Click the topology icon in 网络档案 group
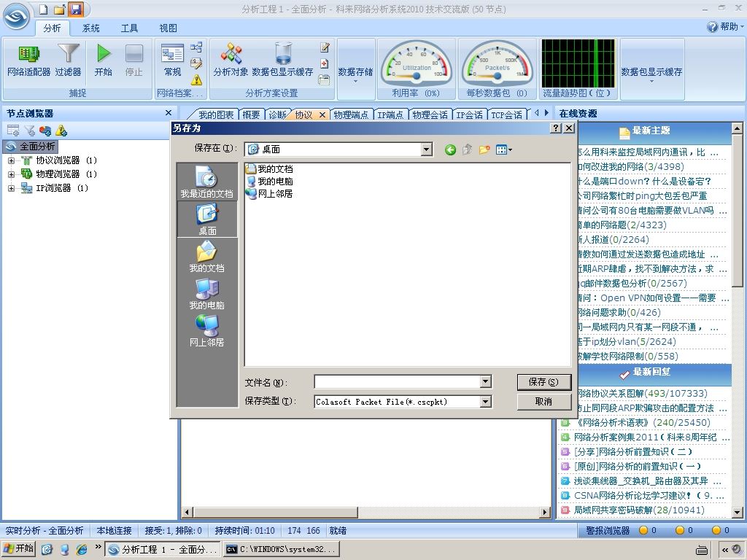 196,47
